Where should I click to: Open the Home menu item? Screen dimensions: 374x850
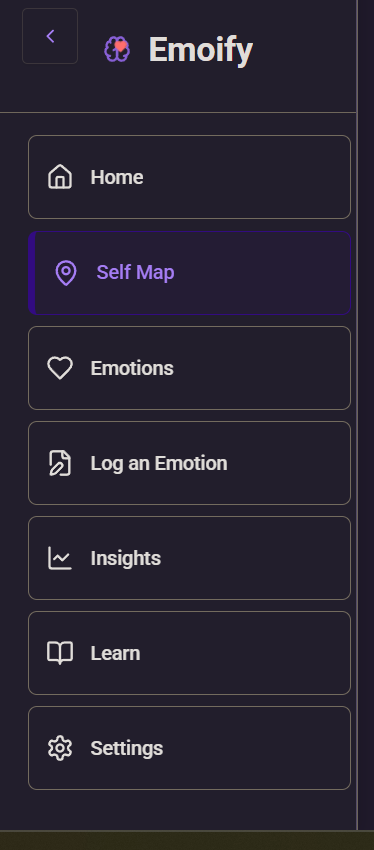(x=189, y=177)
